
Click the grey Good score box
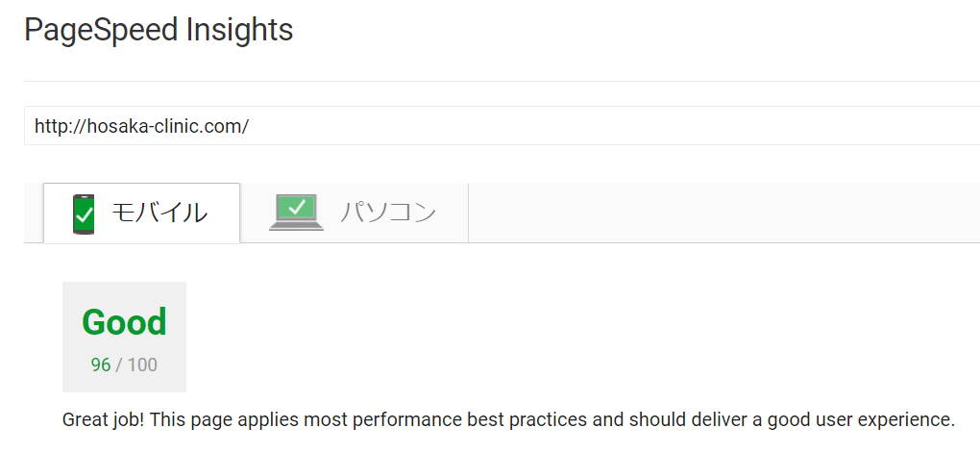point(124,338)
